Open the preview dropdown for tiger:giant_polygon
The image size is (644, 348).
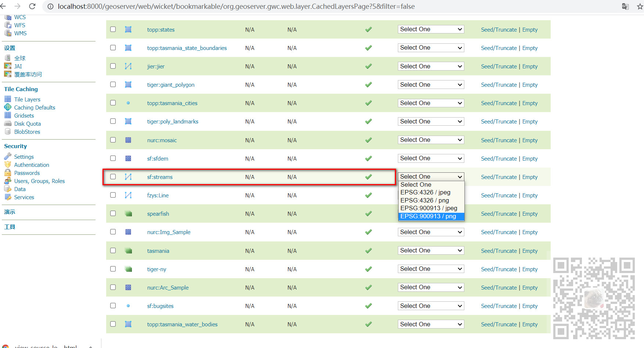click(x=431, y=85)
